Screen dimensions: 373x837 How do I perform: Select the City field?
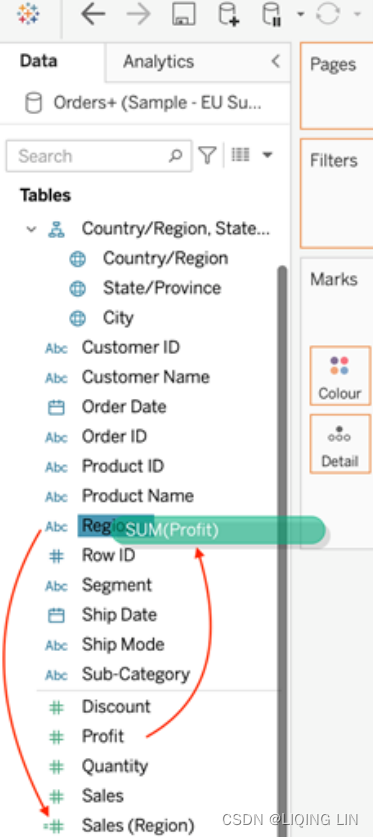(x=118, y=318)
